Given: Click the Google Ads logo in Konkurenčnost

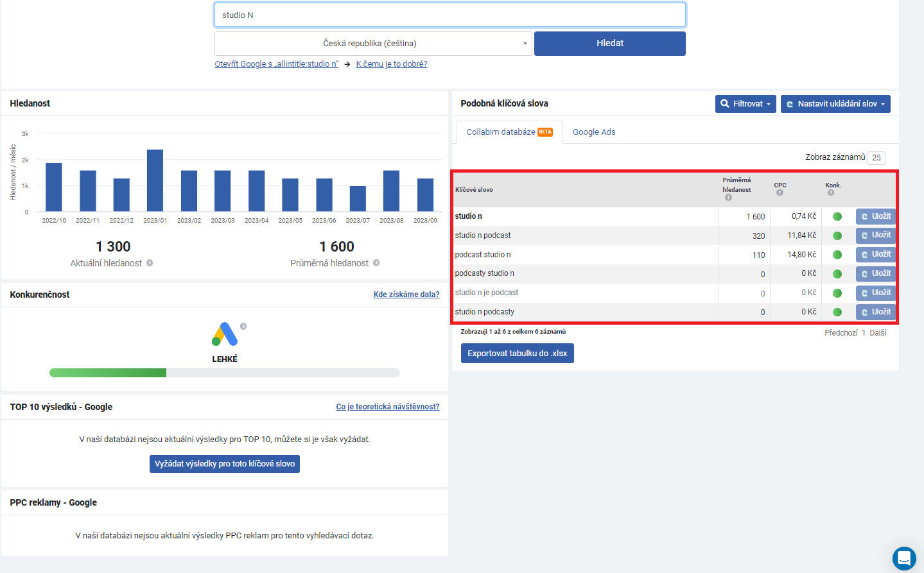Looking at the screenshot, I should point(225,334).
